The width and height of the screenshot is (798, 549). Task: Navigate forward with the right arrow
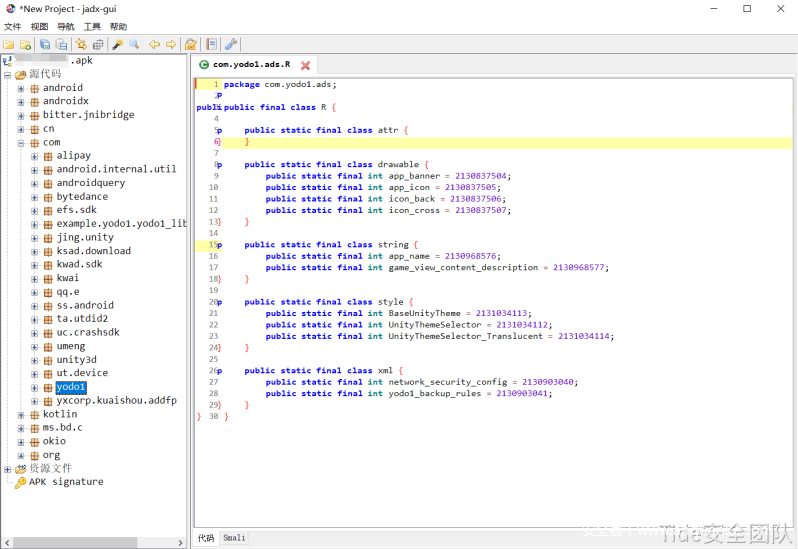tap(170, 44)
